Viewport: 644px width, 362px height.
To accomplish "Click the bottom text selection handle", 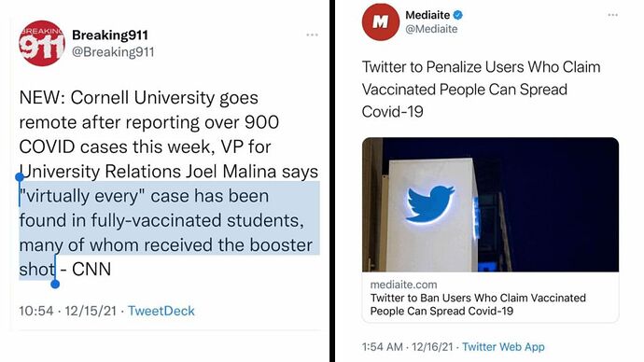I will [x=55, y=284].
